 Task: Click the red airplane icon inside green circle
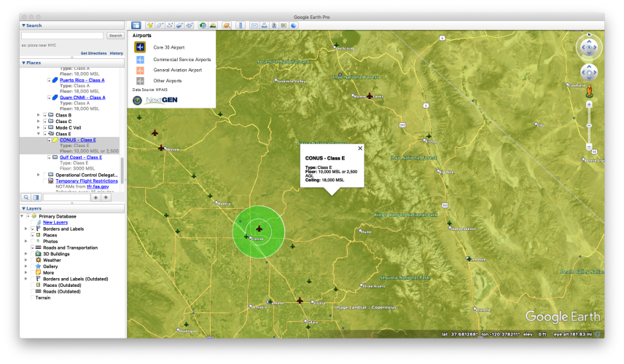tap(259, 229)
